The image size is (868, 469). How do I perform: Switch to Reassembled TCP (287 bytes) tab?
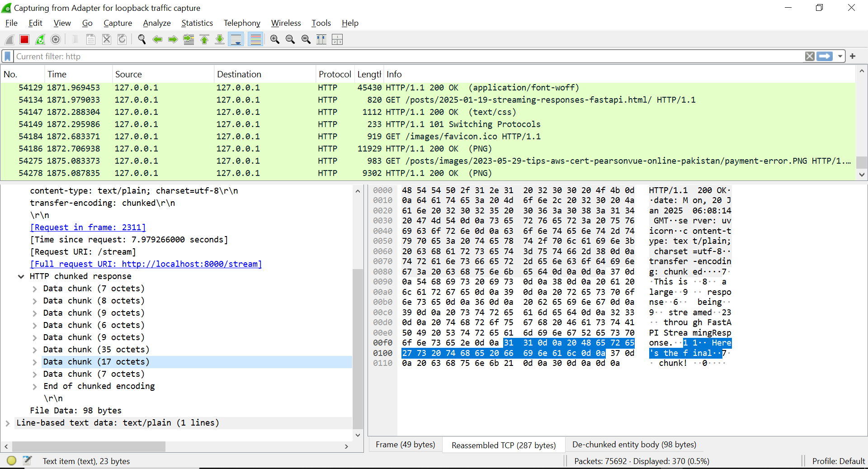(504, 445)
